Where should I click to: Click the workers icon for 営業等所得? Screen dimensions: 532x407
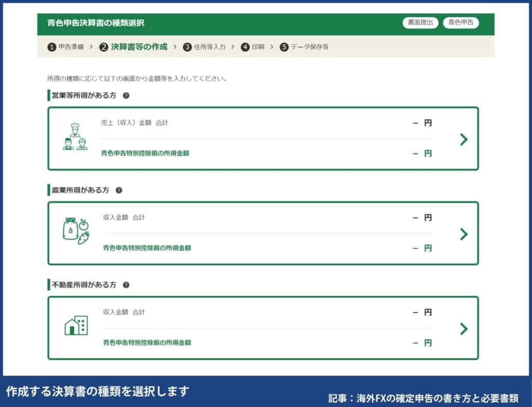(75, 137)
